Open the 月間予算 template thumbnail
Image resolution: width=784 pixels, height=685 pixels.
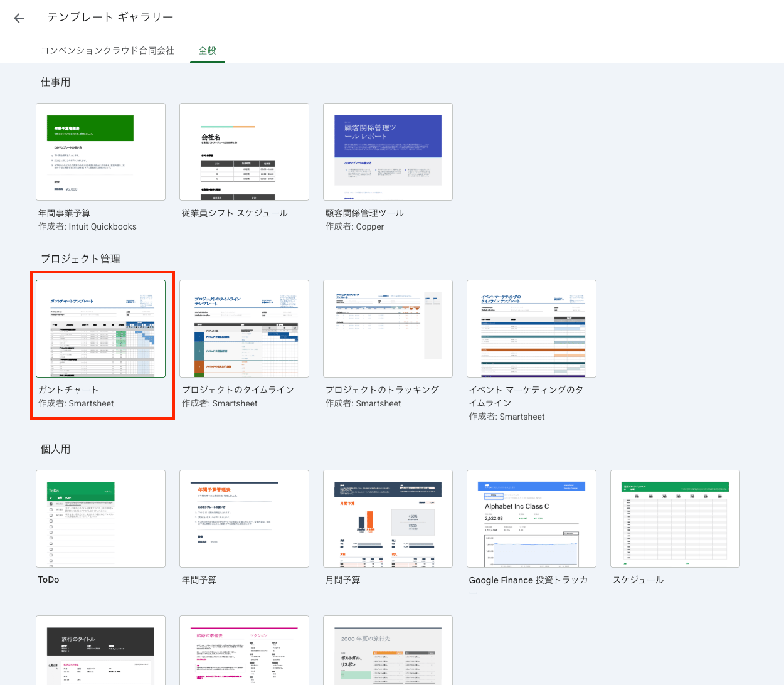[388, 519]
